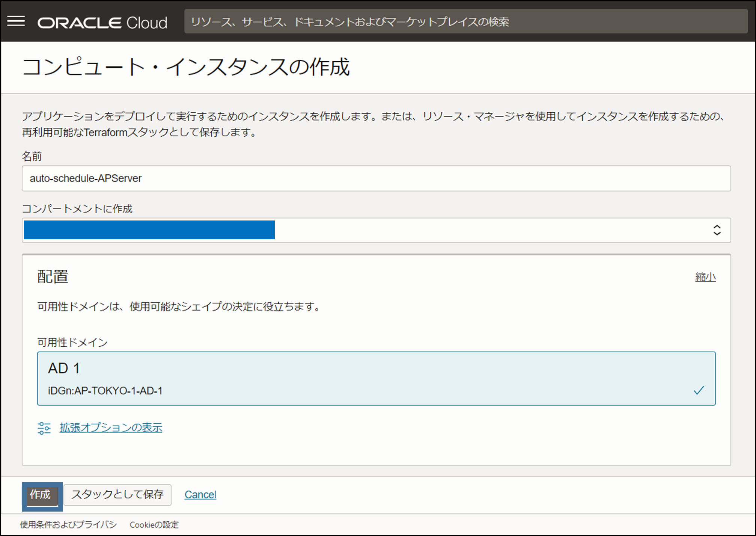Collapse the 配置 section via 縮小
Viewport: 756px width, 536px height.
[x=705, y=277]
